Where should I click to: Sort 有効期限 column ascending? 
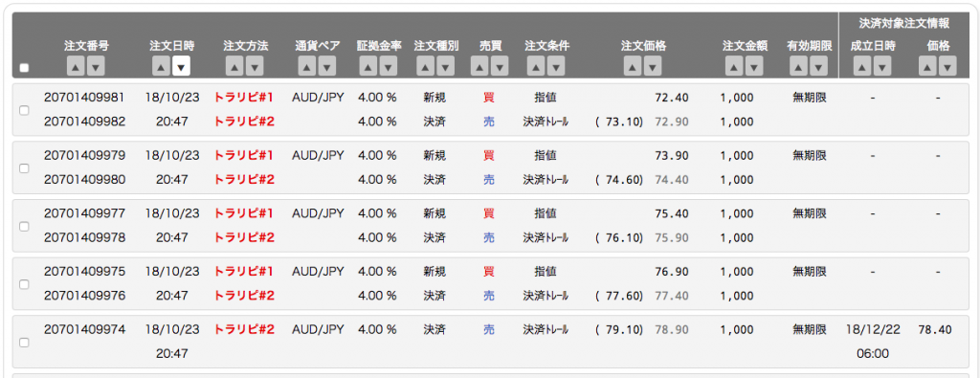click(799, 66)
